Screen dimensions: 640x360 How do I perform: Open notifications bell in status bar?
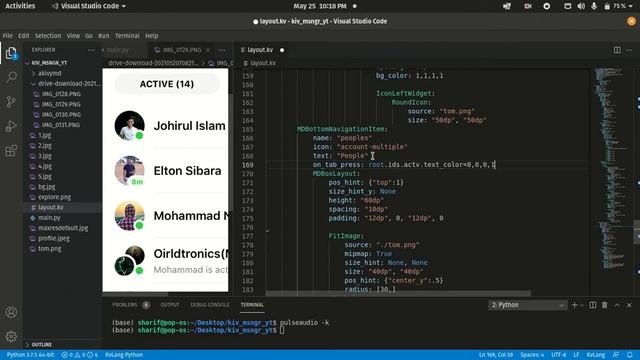coord(630,355)
